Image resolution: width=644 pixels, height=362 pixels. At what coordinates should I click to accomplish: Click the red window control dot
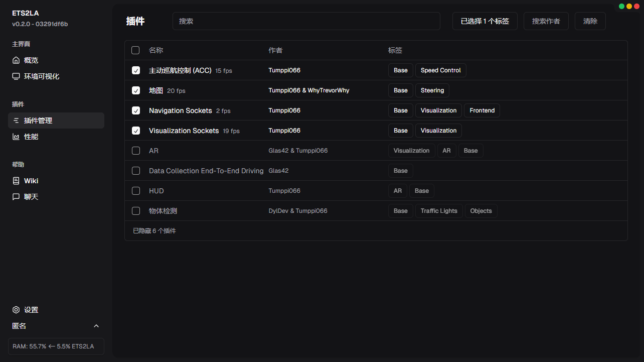point(636,7)
